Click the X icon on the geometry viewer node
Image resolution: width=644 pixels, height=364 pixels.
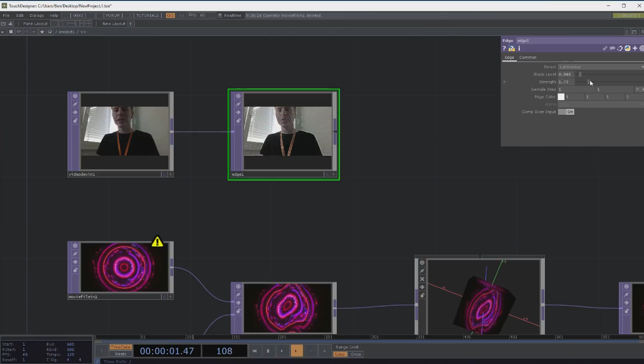click(422, 279)
